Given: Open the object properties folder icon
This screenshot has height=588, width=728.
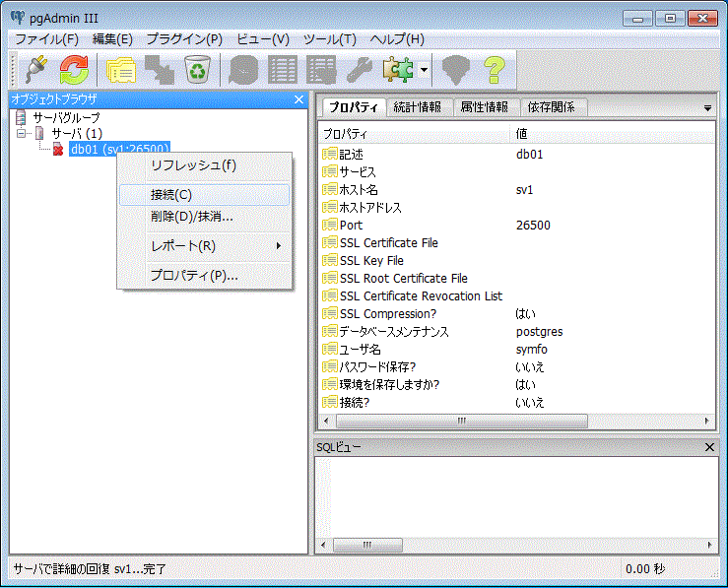Looking at the screenshot, I should 121,70.
